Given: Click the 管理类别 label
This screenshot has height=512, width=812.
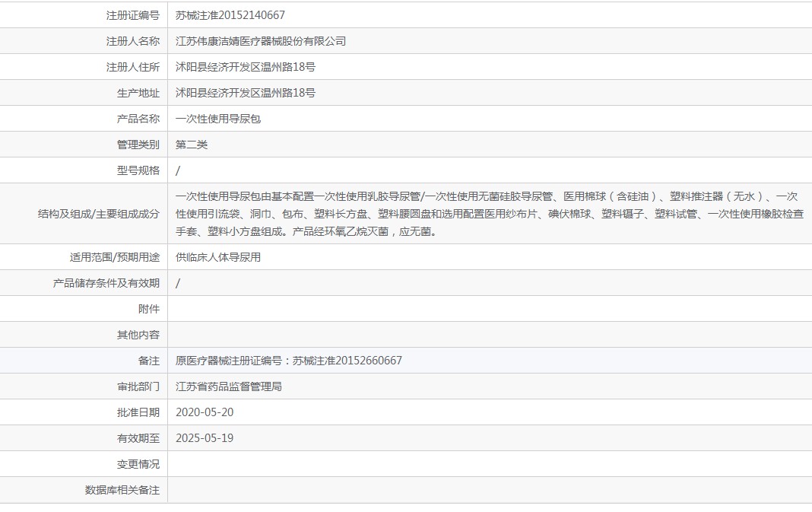Looking at the screenshot, I should pyautogui.click(x=138, y=145).
